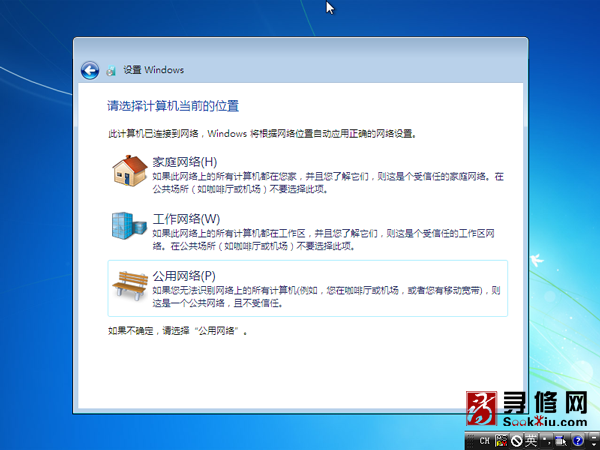This screenshot has width=600, height=450.
Task: Go back using the blue arrow button
Action: pos(90,70)
